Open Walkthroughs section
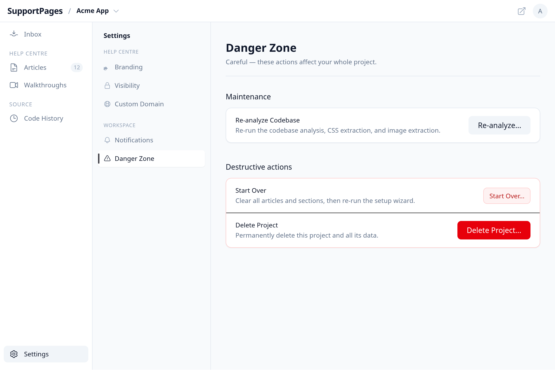This screenshot has width=555, height=392. [x=46, y=85]
